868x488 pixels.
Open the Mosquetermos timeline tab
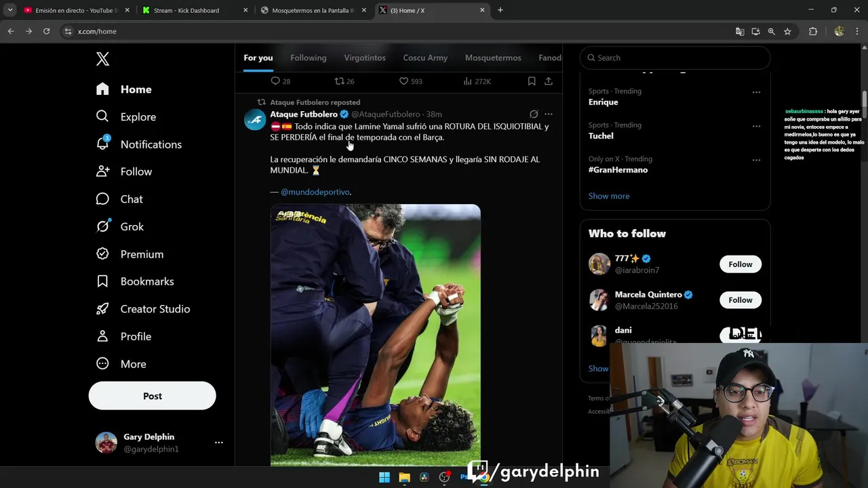pos(493,58)
